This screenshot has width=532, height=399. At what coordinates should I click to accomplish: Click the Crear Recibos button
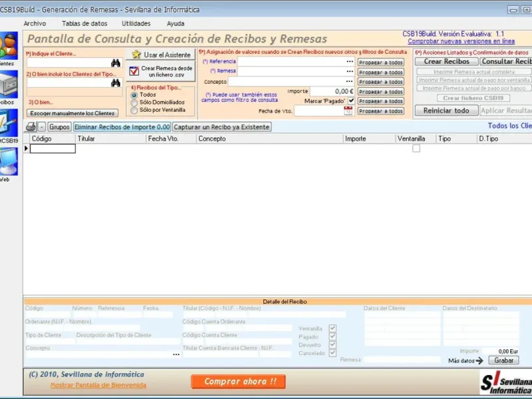pos(446,61)
